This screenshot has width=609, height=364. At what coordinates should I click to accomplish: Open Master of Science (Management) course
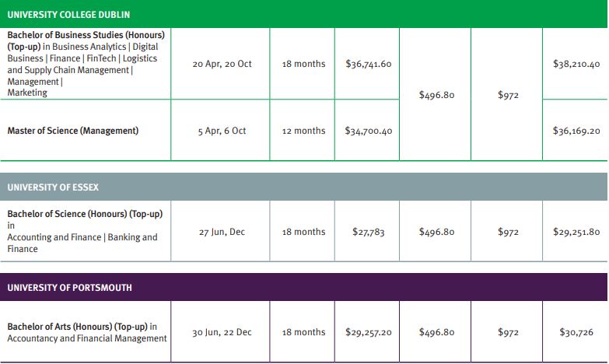click(x=73, y=131)
